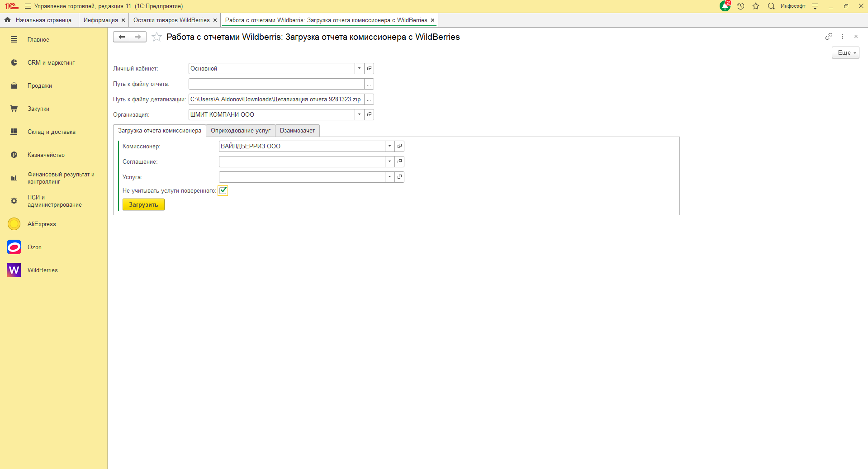Image resolution: width=868 pixels, height=469 pixels.
Task: Go to Начальная страница home tab
Action: tap(39, 20)
